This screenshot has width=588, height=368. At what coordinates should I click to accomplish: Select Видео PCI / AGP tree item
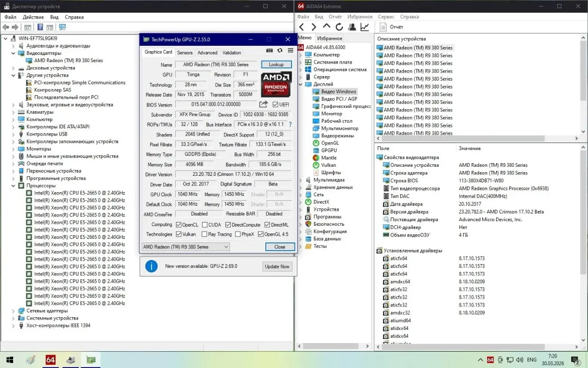pyautogui.click(x=339, y=99)
